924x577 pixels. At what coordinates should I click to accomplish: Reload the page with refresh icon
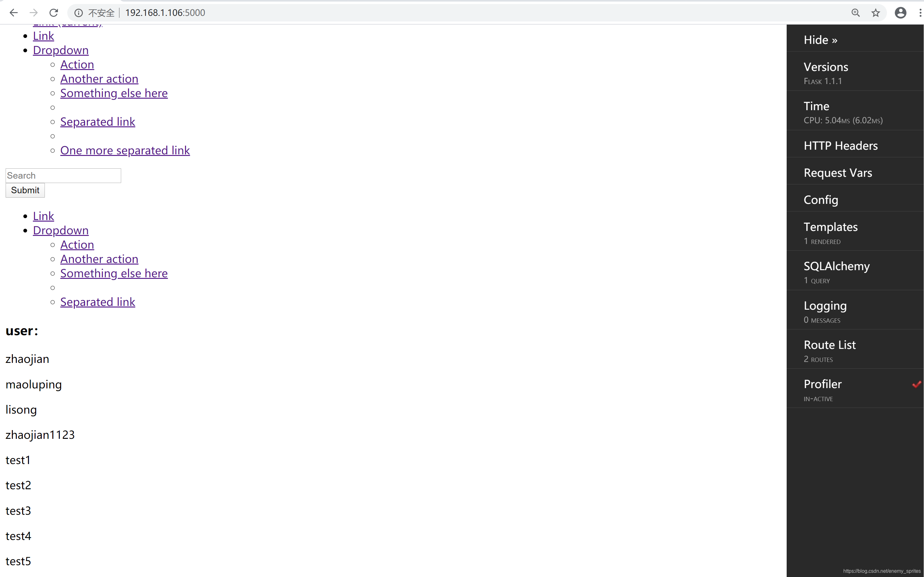[54, 12]
